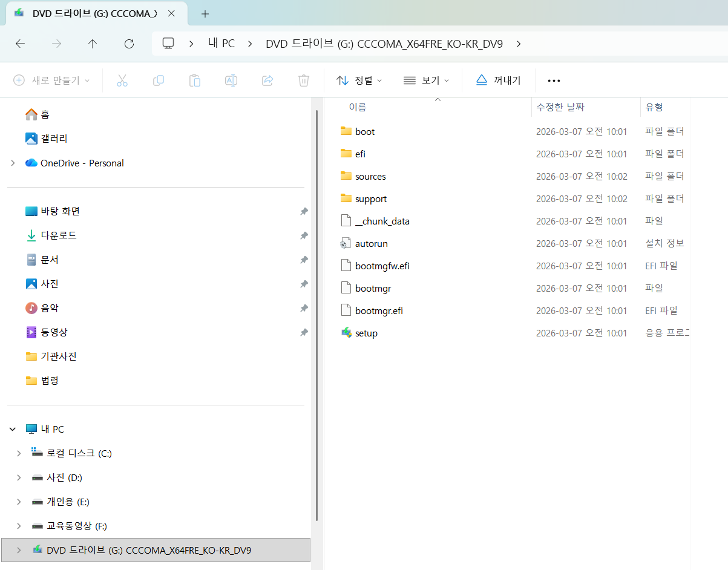Viewport: 728px width, 570px height.
Task: Collapse the 내 PC tree node
Action: click(x=13, y=429)
